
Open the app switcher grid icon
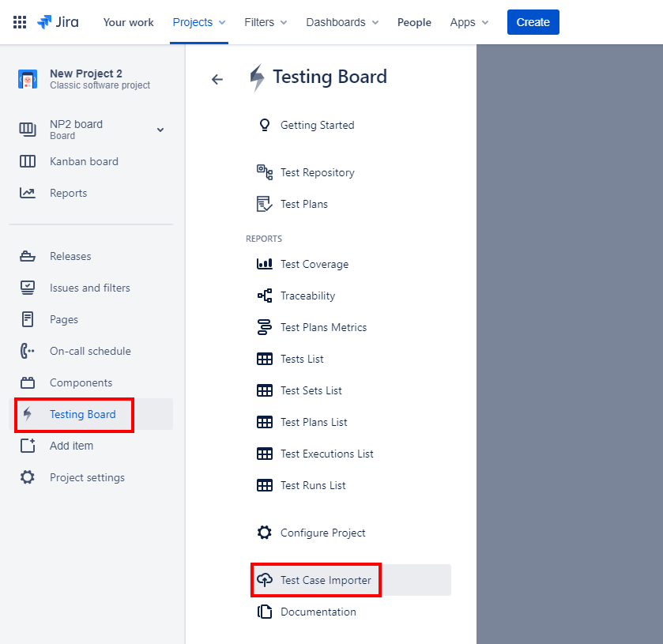click(20, 22)
